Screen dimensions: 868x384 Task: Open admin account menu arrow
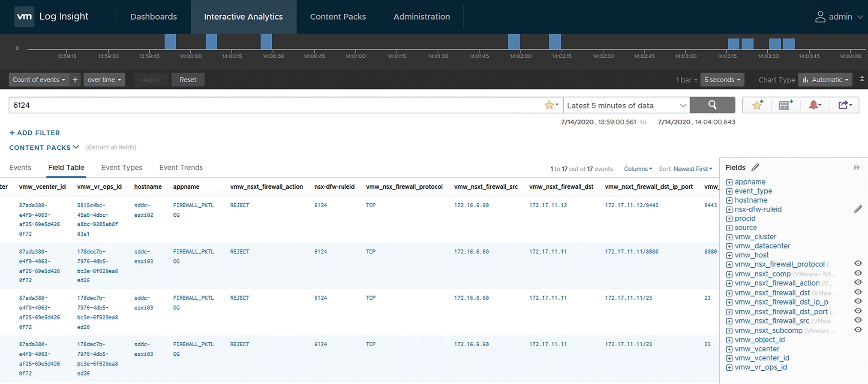click(860, 17)
